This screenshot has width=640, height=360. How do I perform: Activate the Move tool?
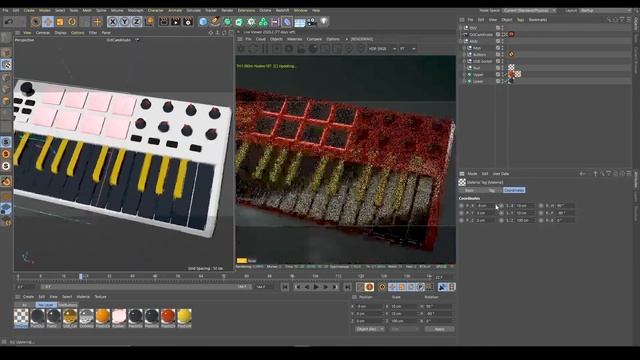click(48, 22)
